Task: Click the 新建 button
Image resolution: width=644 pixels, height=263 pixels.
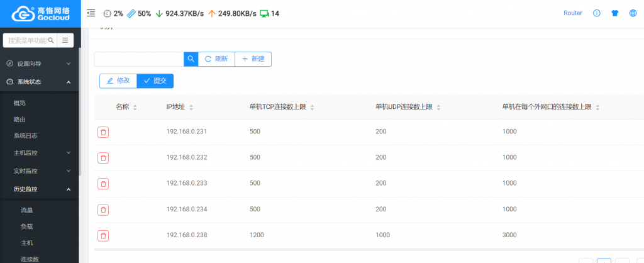Action: [x=253, y=59]
